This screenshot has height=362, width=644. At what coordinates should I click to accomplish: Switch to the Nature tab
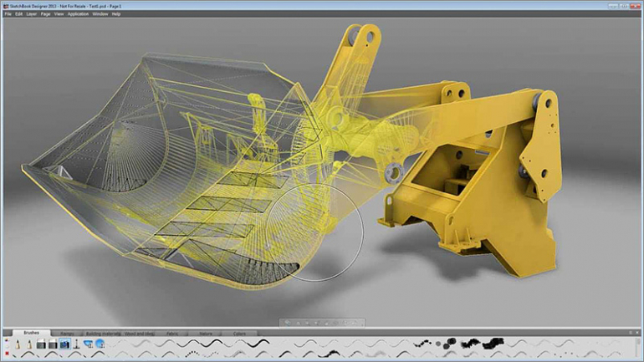click(205, 333)
